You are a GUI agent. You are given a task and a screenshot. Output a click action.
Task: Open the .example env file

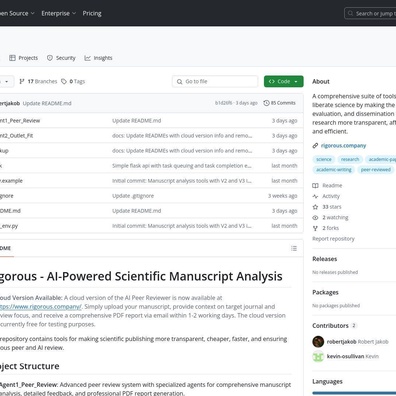(x=11, y=181)
